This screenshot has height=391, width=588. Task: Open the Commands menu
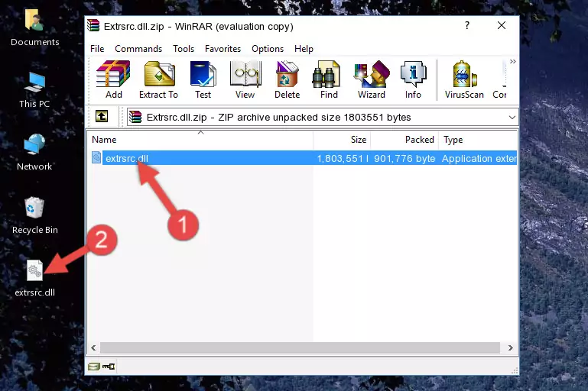click(138, 49)
